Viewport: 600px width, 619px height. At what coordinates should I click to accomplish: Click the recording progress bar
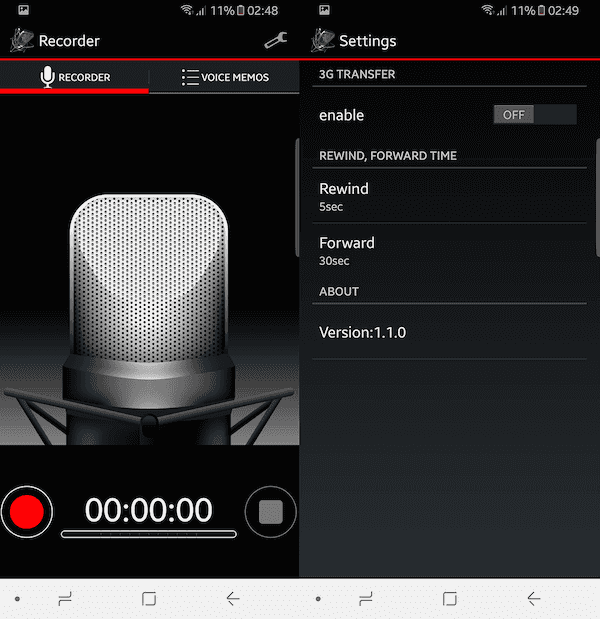point(149,535)
